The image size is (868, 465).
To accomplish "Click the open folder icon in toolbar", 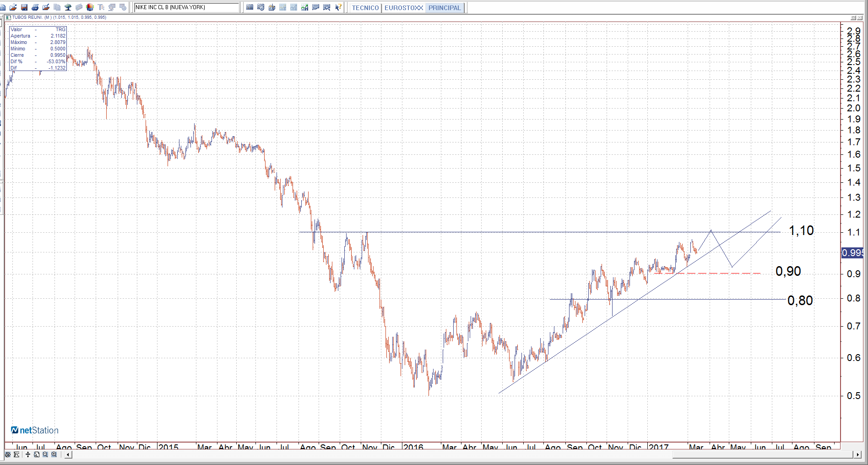I will [13, 7].
